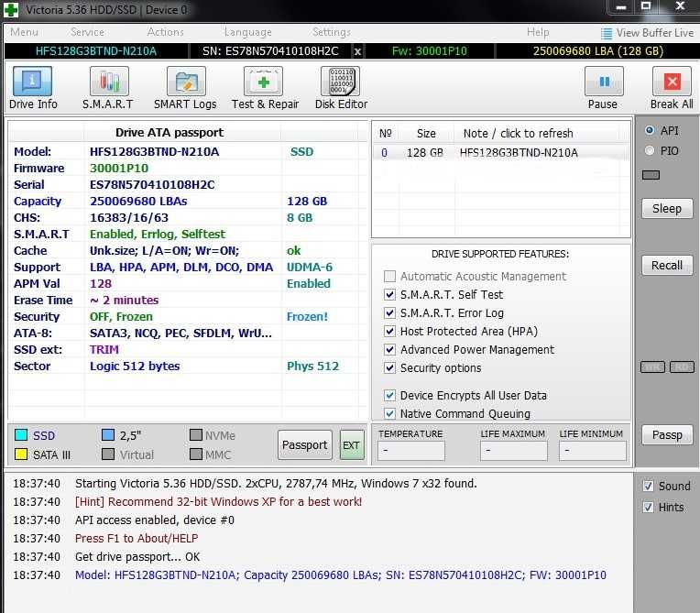Click the Passp button
700x613 pixels.
coord(667,435)
